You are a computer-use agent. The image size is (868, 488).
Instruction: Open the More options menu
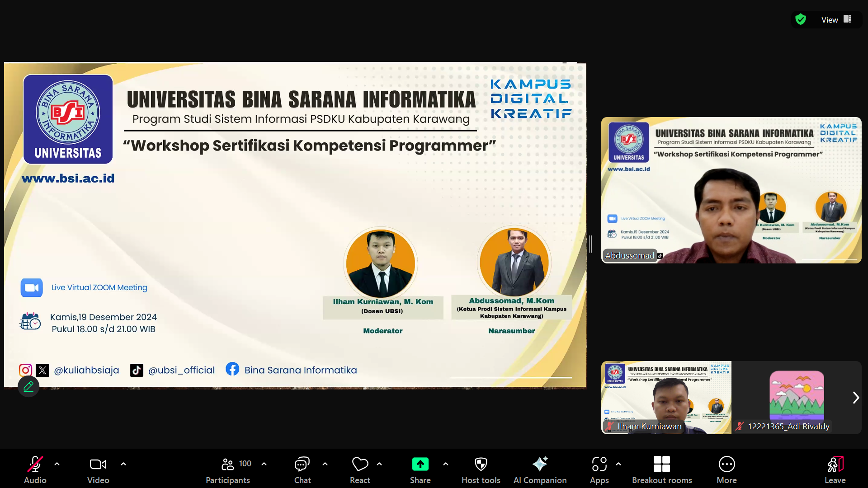click(726, 465)
